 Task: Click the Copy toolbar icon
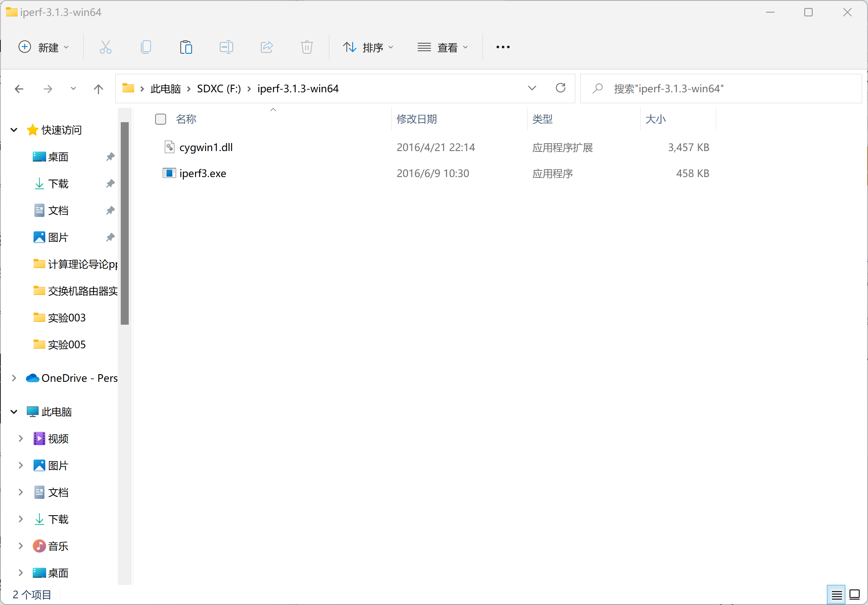(146, 47)
